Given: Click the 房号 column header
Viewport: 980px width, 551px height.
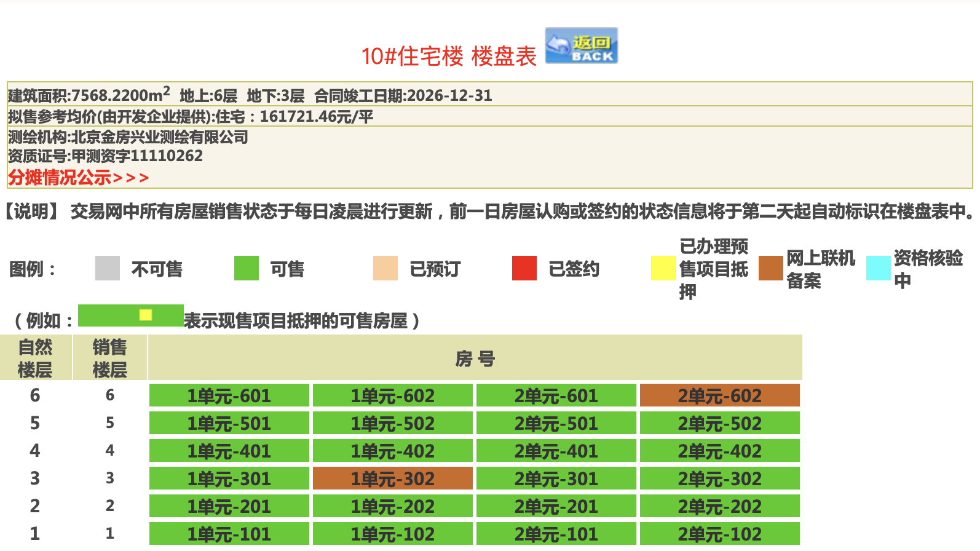Looking at the screenshot, I should coord(475,359).
